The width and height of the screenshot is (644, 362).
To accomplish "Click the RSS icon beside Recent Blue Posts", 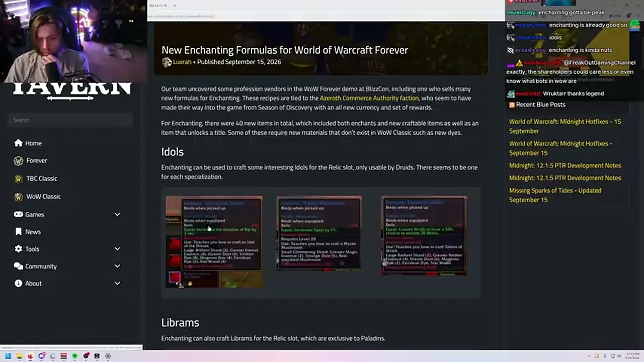I will tap(512, 105).
